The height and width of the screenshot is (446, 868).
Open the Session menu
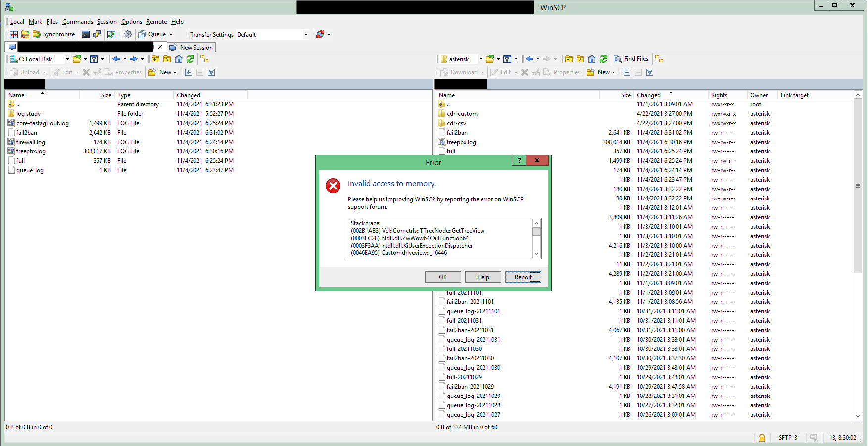tap(107, 22)
